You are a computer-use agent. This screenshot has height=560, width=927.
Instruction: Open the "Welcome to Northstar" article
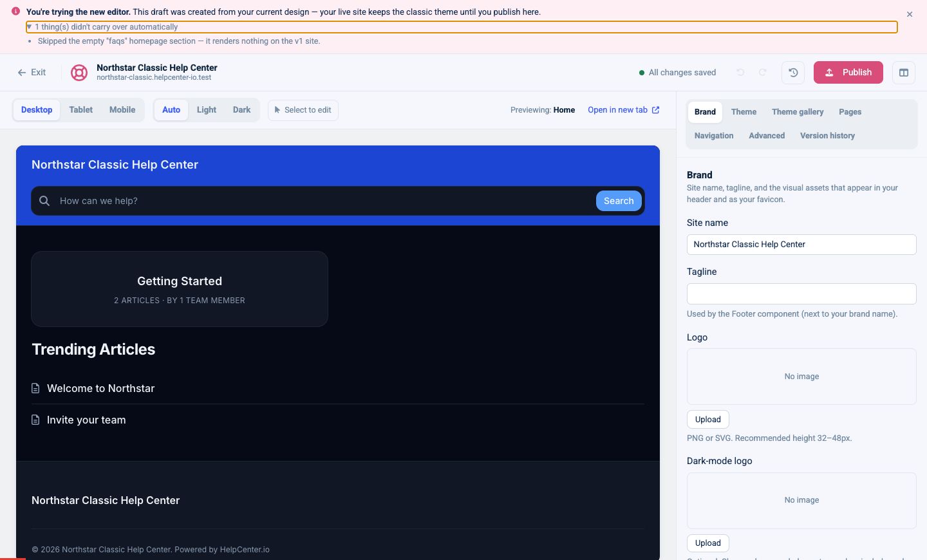point(101,389)
